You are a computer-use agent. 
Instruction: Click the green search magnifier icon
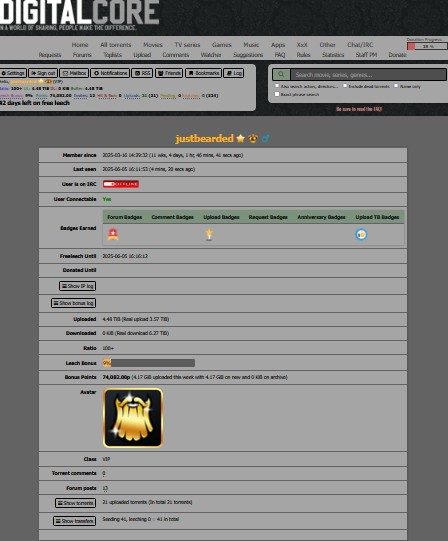tap(281, 74)
